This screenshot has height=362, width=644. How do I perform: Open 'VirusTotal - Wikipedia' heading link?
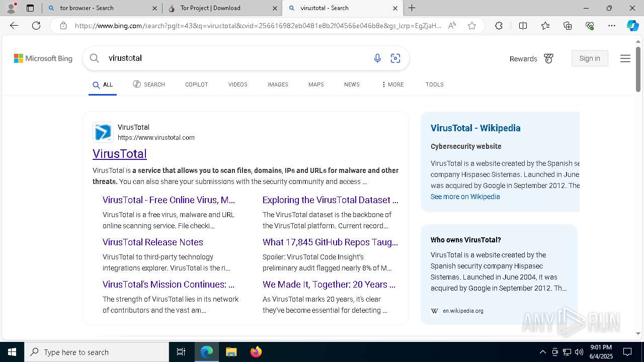pyautogui.click(x=475, y=128)
